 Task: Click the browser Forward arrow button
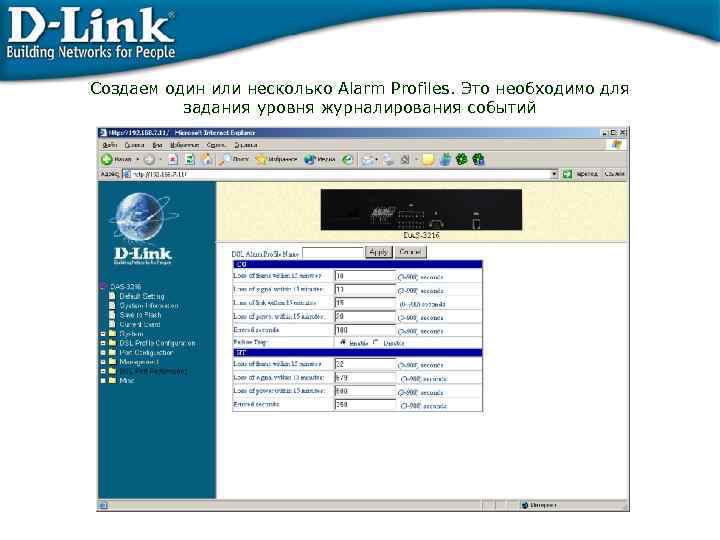coord(149,159)
